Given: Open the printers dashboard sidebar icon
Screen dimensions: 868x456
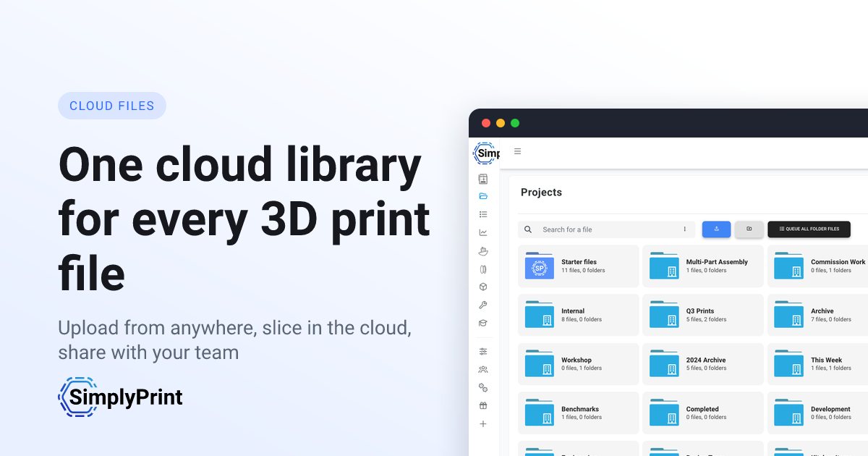Looking at the screenshot, I should (483, 179).
